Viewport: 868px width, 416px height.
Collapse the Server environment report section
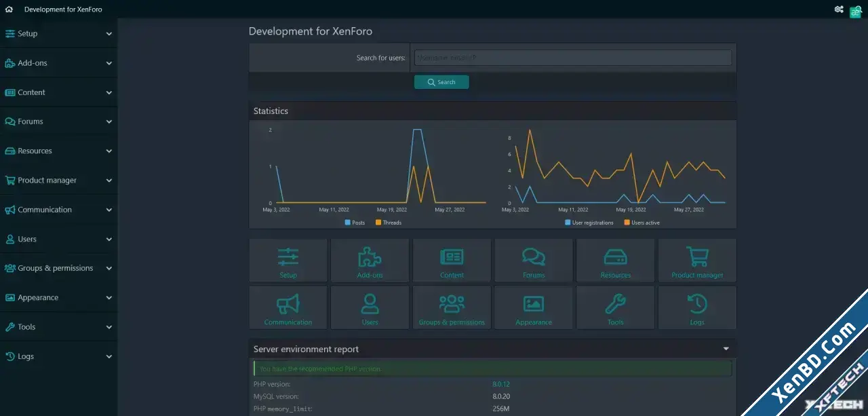pyautogui.click(x=726, y=349)
